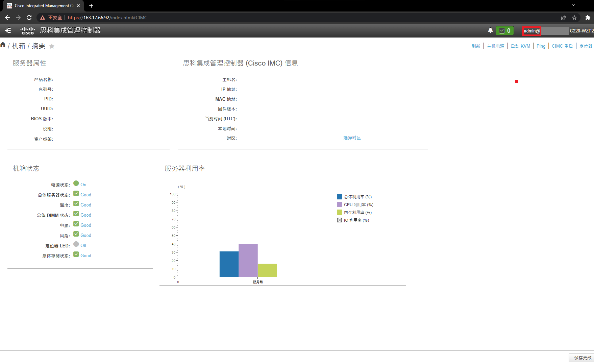This screenshot has width=594, height=364.
Task: Click the green memory utilization bar
Action: [x=267, y=270]
